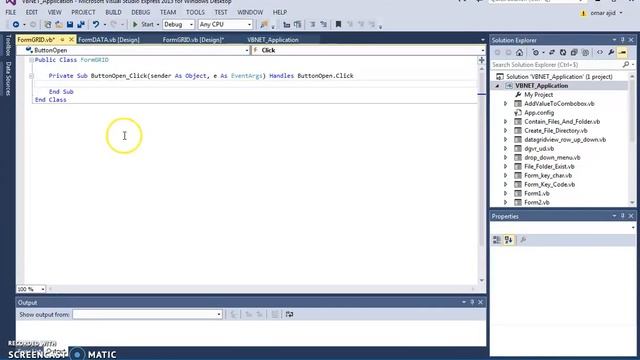Viewport: 640px width, 360px height.
Task: Click the Home icon in Solution Explorer
Action: (519, 52)
